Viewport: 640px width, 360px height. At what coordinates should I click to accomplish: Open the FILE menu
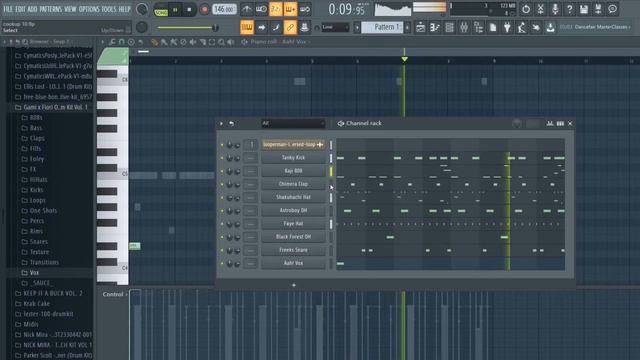point(8,9)
